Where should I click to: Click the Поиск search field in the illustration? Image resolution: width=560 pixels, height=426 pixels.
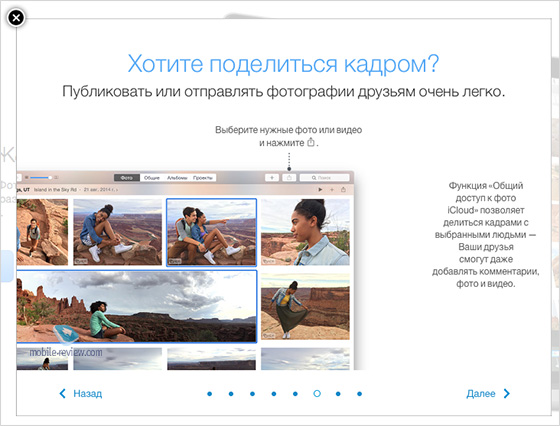tap(324, 177)
